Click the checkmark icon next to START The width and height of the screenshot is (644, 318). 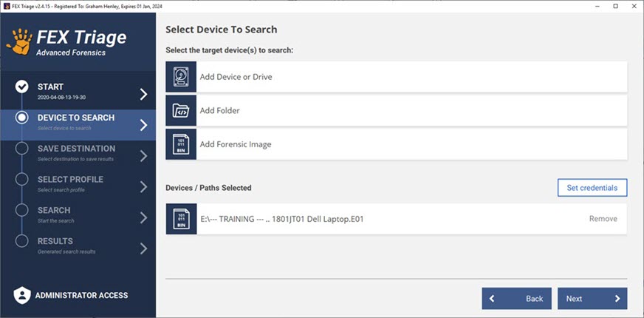21,87
